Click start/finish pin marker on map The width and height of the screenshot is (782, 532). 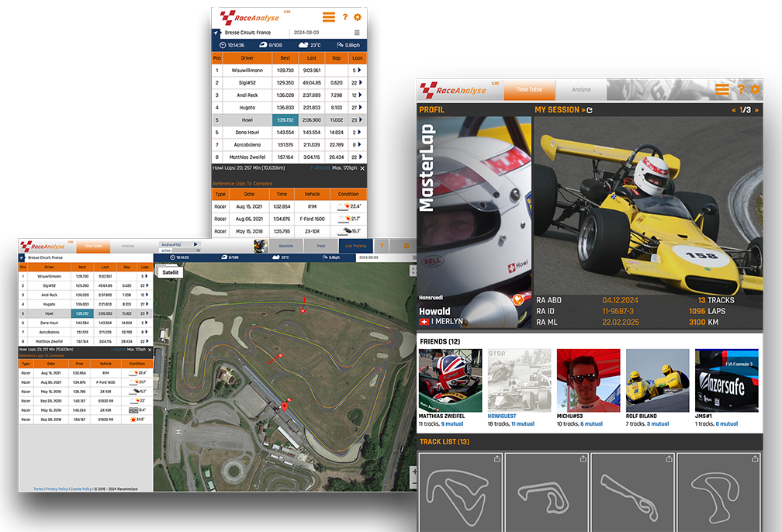(284, 406)
